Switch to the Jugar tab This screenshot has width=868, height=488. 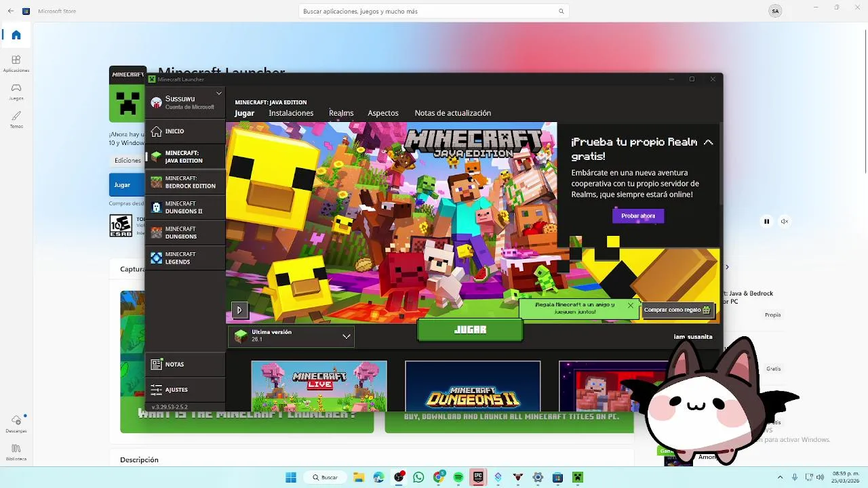point(244,113)
